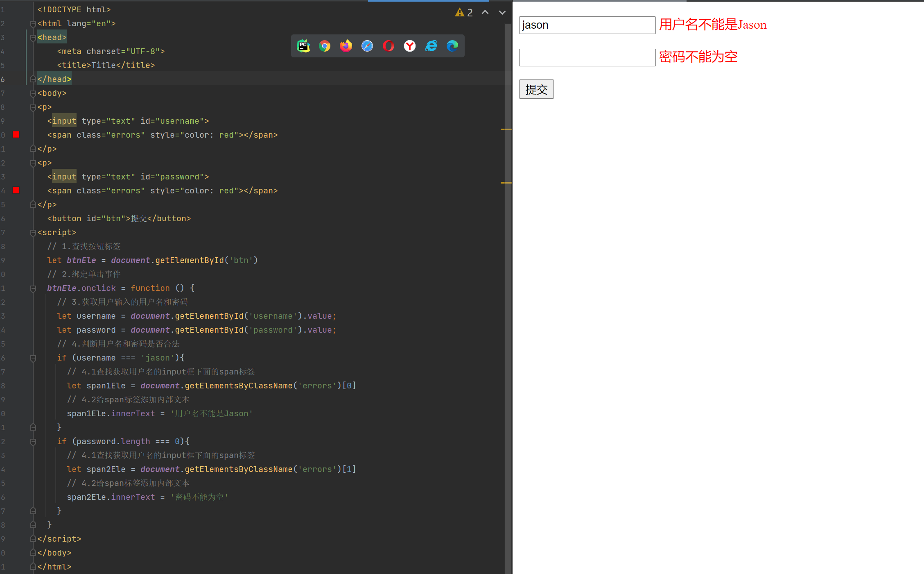Go to next highlighted problem arrow
This screenshot has width=924, height=574.
502,13
